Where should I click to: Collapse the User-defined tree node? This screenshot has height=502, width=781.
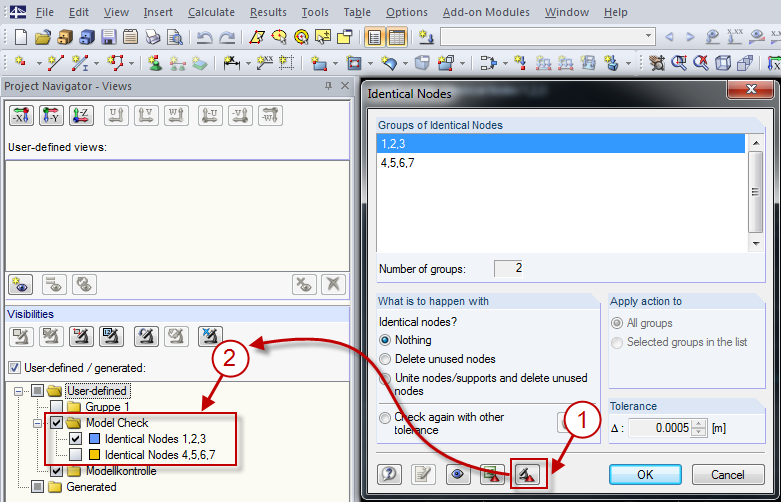[18, 391]
